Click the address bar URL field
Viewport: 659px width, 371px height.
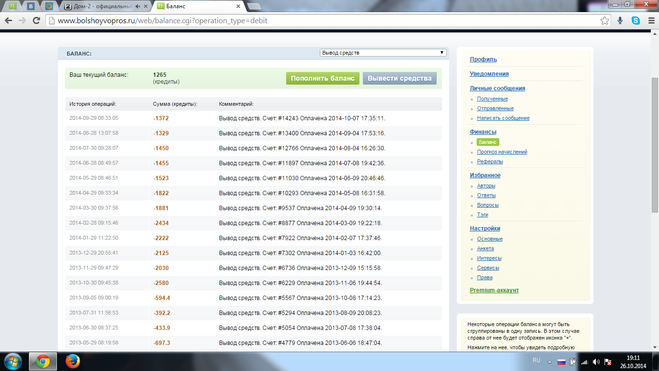pyautogui.click(x=324, y=21)
